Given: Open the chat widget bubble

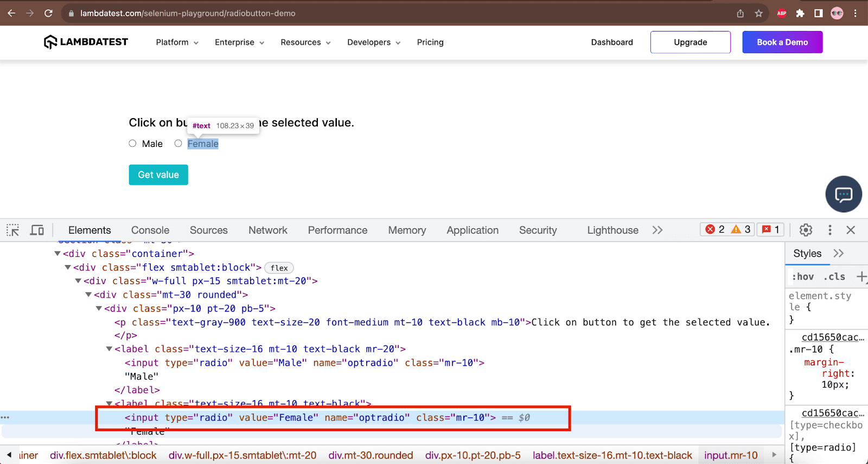Looking at the screenshot, I should pyautogui.click(x=844, y=194).
